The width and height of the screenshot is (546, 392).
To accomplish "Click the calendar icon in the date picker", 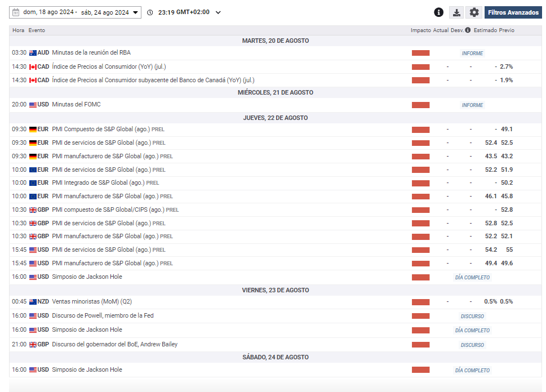I will [x=16, y=12].
